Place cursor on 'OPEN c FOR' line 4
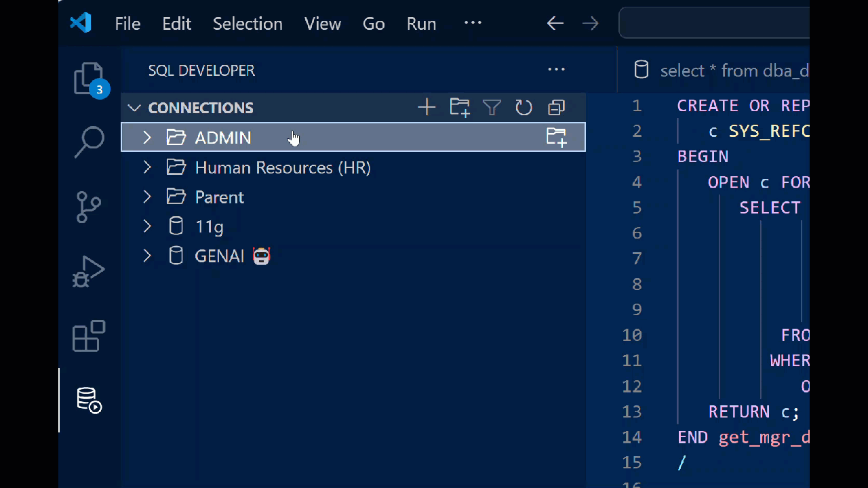 759,182
